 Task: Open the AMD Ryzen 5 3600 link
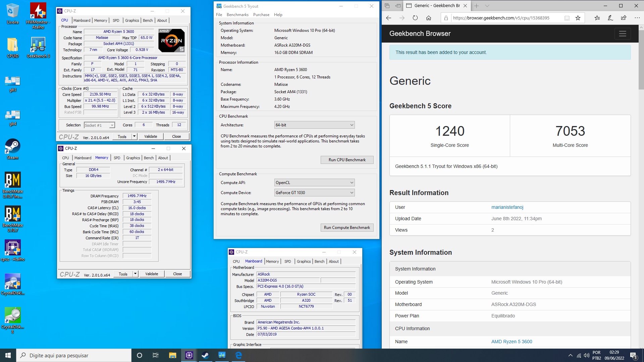pos(512,342)
